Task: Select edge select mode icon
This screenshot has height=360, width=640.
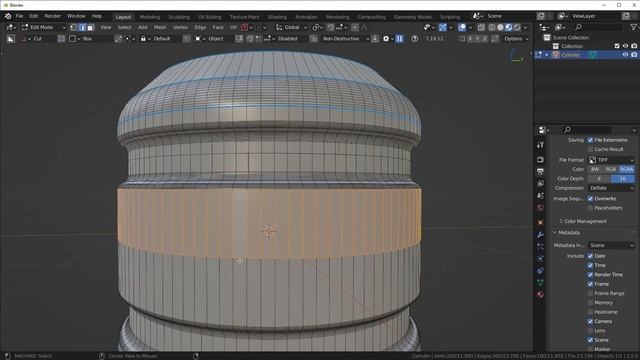Action: click(x=82, y=27)
